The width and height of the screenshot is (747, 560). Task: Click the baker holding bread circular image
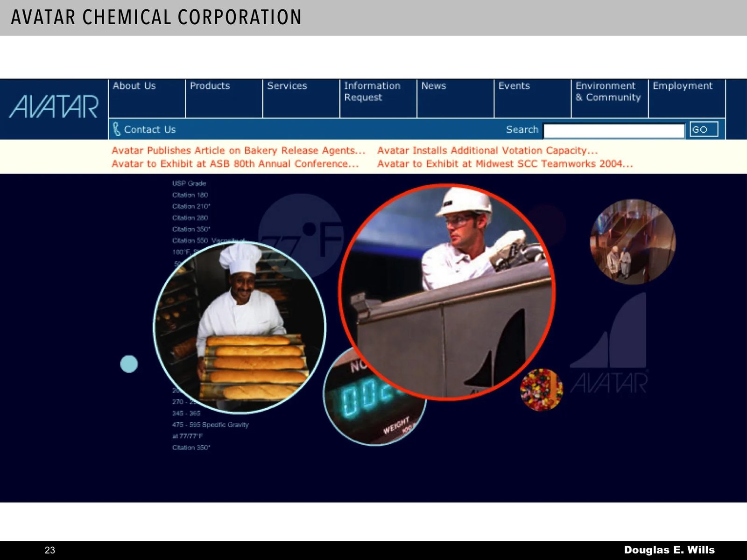pos(240,327)
